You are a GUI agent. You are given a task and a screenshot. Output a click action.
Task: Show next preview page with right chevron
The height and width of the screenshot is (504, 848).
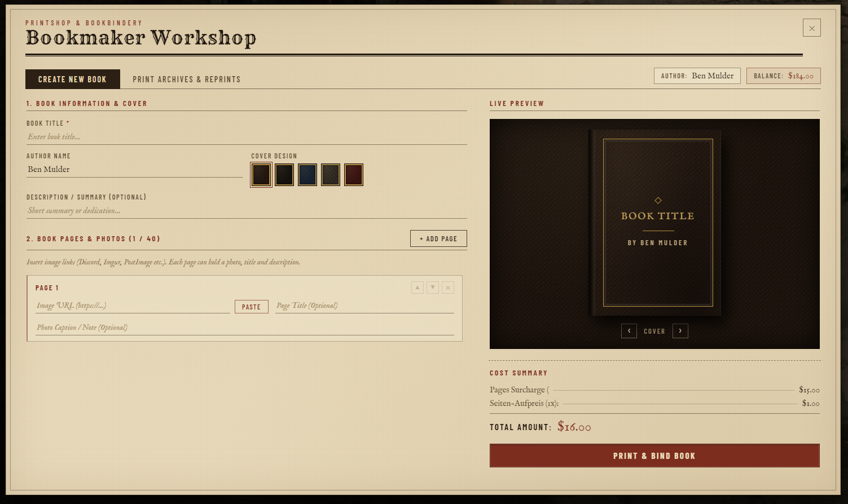(680, 331)
